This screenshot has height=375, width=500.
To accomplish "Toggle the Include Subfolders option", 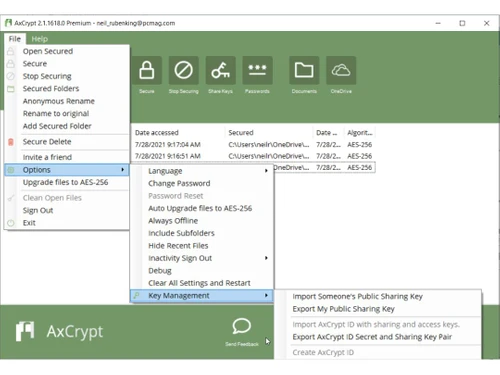I will [x=202, y=233].
